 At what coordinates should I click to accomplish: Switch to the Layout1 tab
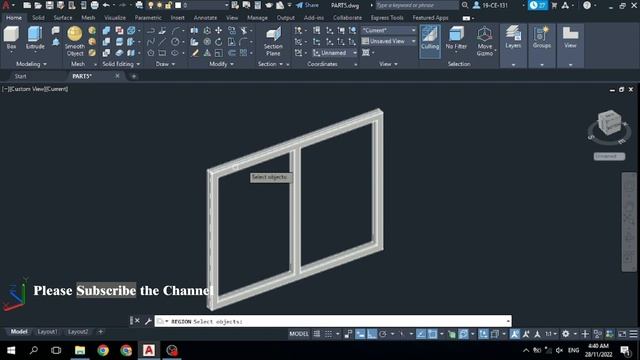(x=47, y=332)
